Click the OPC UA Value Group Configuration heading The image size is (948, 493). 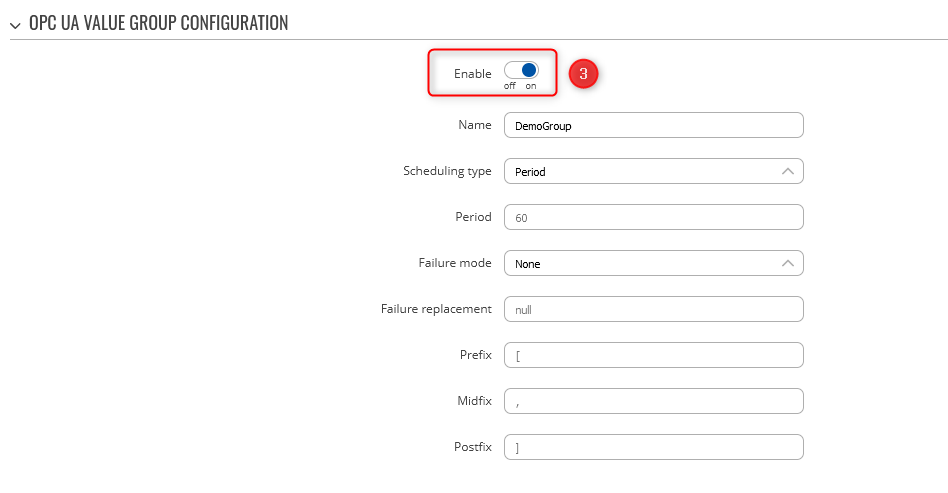pos(158,23)
